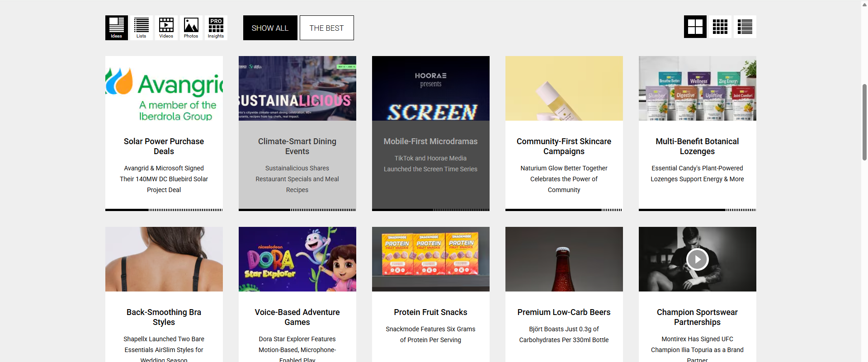868x362 pixels.
Task: Switch to the small grid view layout
Action: [720, 27]
